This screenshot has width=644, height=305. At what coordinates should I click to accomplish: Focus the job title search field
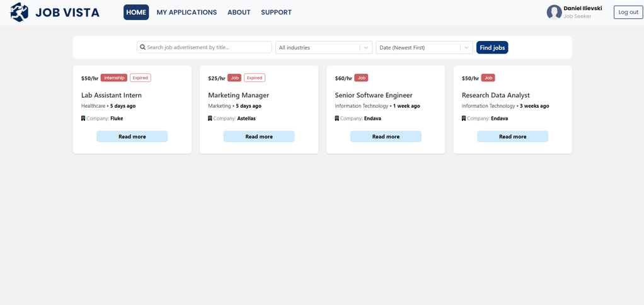[x=208, y=47]
